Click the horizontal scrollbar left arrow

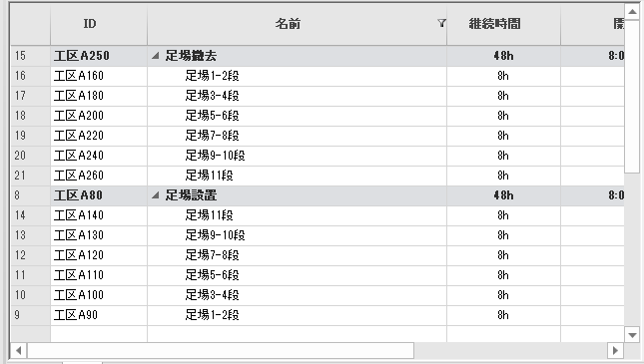point(19,350)
